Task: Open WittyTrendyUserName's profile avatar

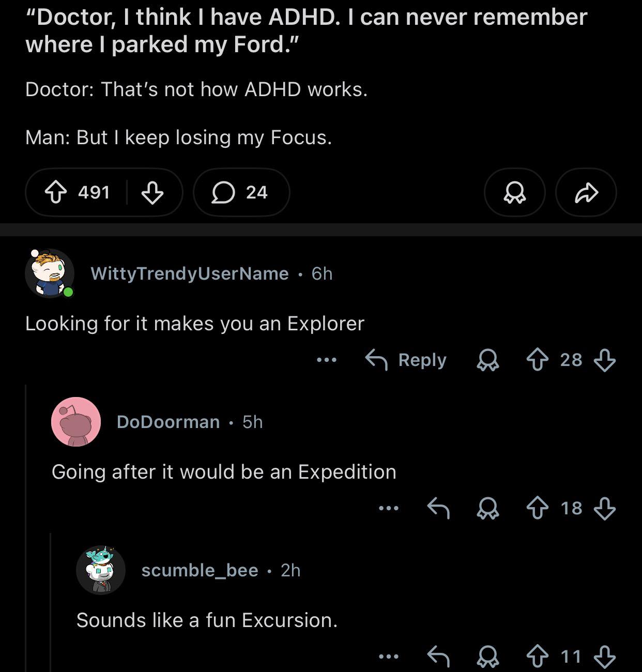Action: tap(49, 273)
